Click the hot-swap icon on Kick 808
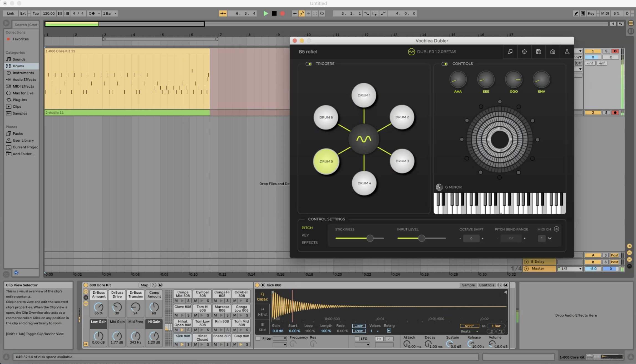This screenshot has width=636, height=364. click(x=500, y=285)
